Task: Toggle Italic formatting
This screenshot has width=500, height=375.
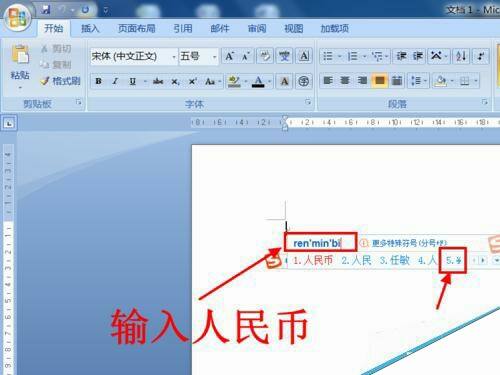Action: click(x=115, y=81)
